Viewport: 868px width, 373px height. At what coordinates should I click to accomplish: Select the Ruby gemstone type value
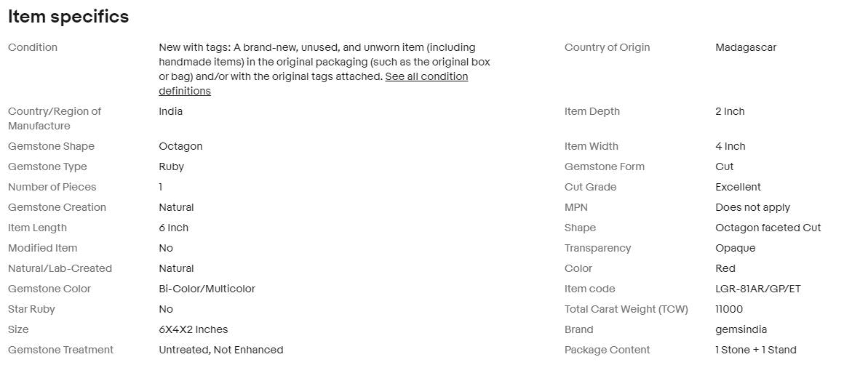171,167
